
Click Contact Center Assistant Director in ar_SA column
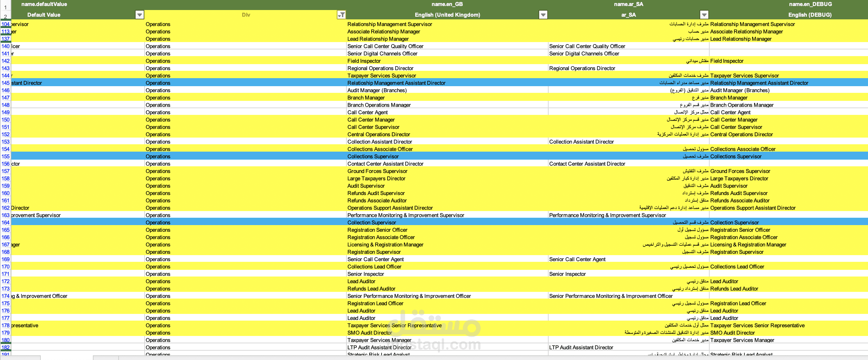587,164
